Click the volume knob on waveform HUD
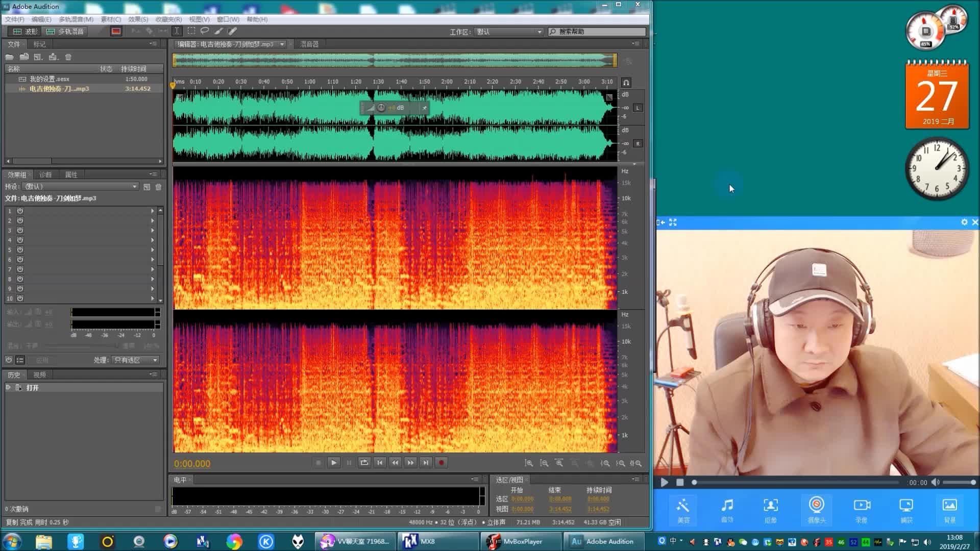The width and height of the screenshot is (980, 551). coord(381,108)
